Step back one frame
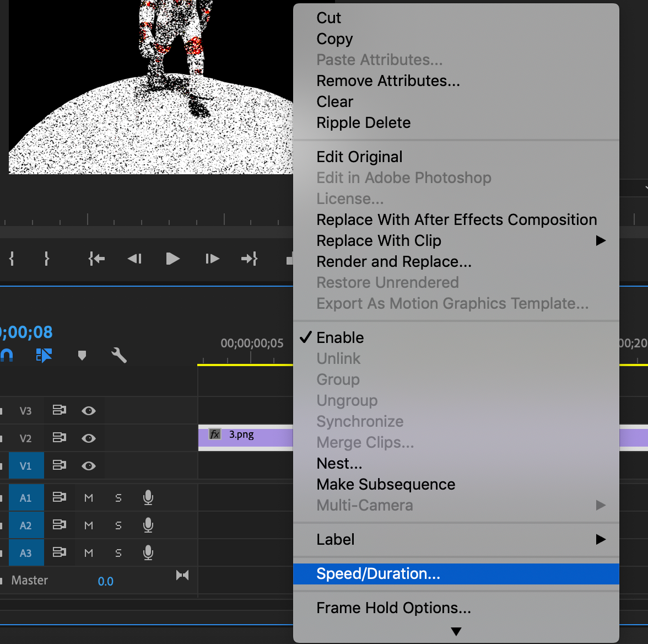The width and height of the screenshot is (648, 644). (134, 259)
